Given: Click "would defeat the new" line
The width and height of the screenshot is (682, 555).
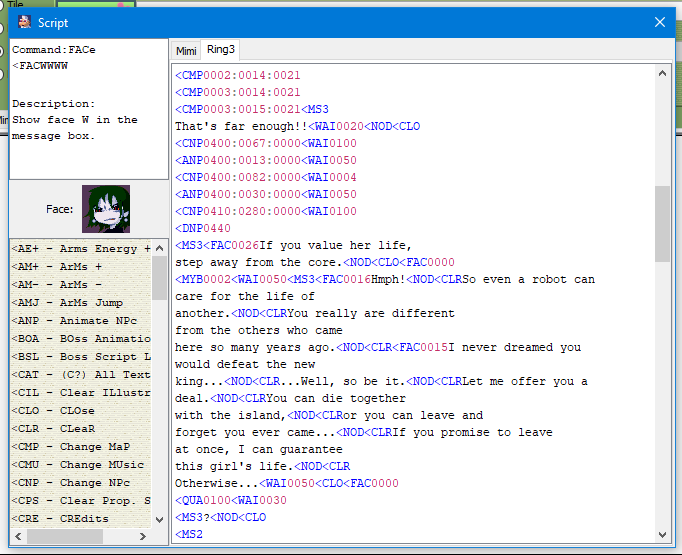Looking at the screenshot, I should click(x=245, y=364).
